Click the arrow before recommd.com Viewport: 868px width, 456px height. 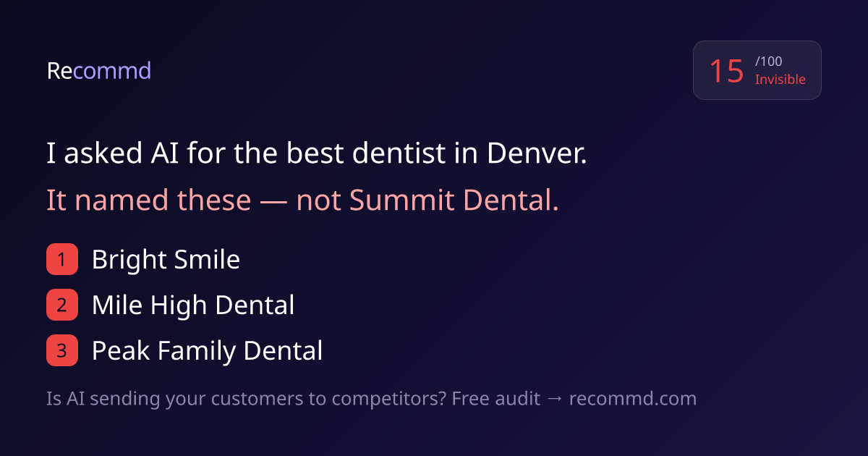click(554, 399)
